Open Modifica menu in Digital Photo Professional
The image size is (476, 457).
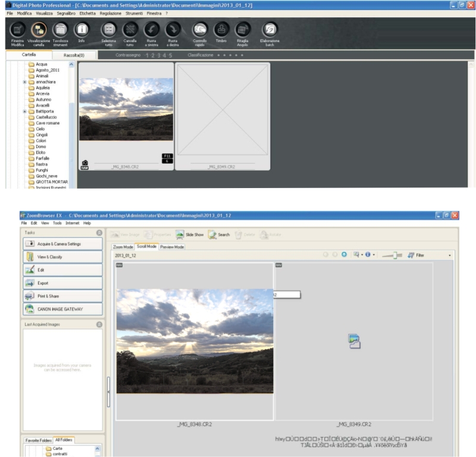pyautogui.click(x=24, y=13)
